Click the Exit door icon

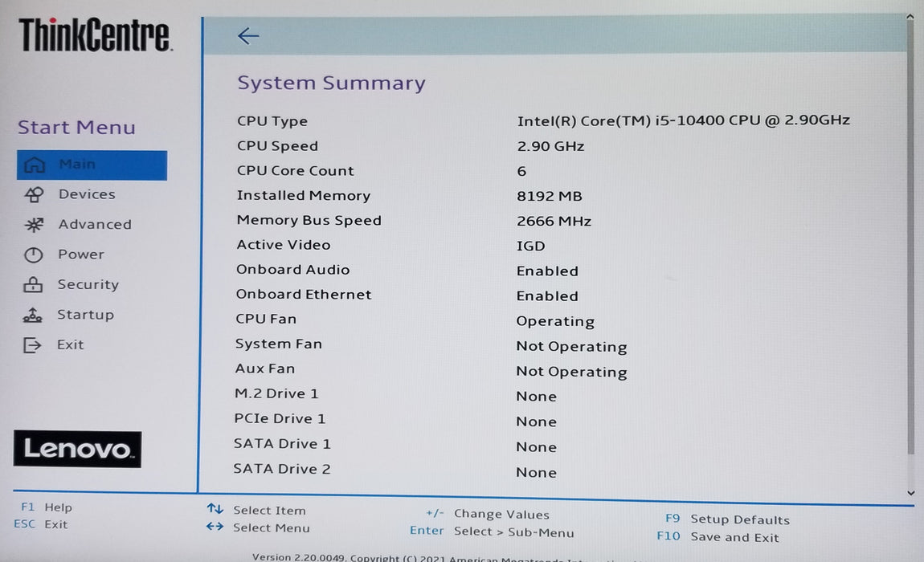click(32, 345)
